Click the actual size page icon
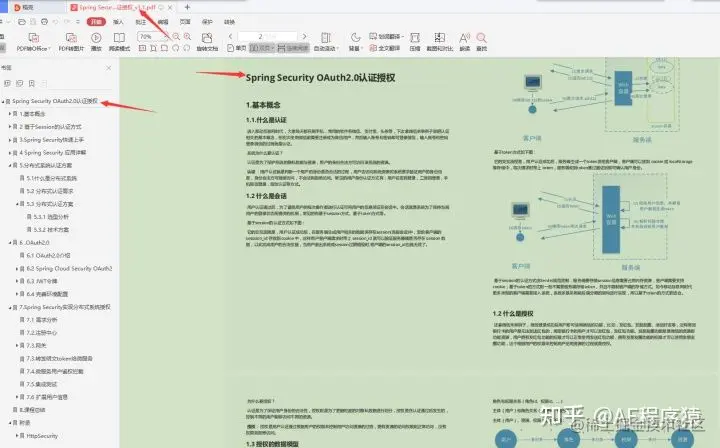The height and width of the screenshot is (448, 720). coord(143,48)
